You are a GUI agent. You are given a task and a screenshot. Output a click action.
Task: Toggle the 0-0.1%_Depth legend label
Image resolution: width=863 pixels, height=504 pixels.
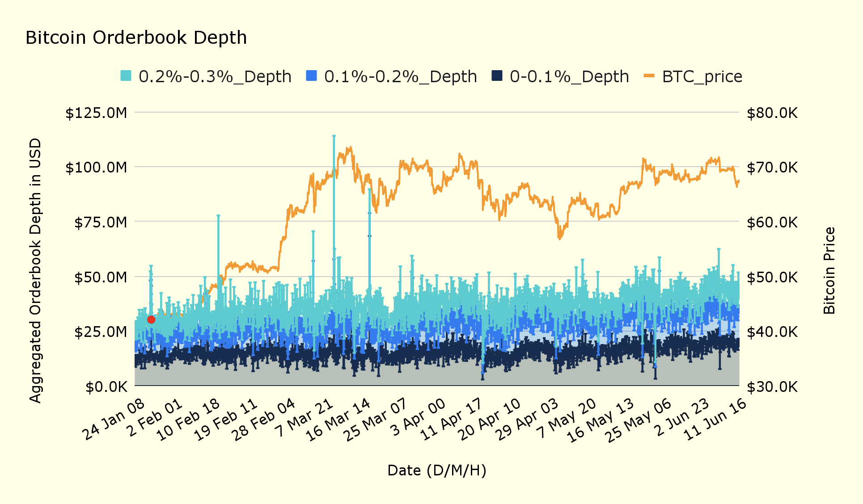tap(569, 76)
